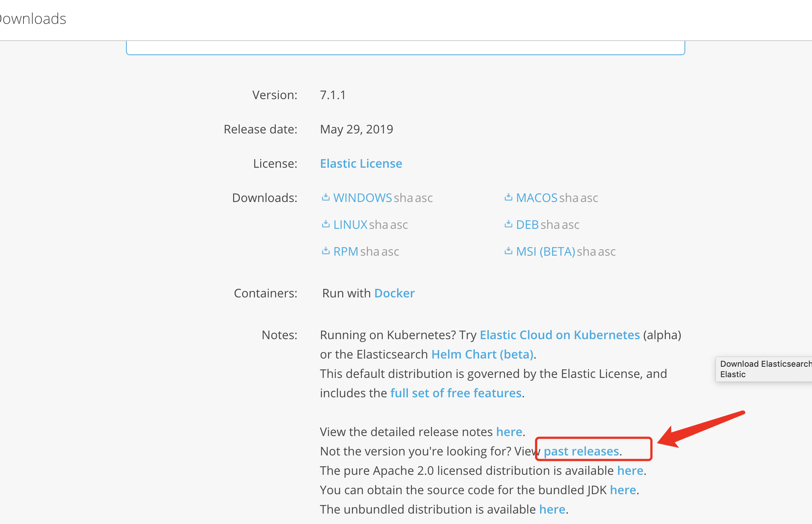
Task: Open the sha link next to LINUX
Action: point(379,225)
